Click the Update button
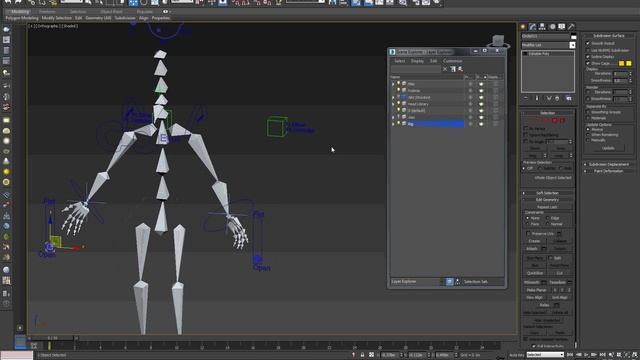640x360 pixels. coord(608,148)
